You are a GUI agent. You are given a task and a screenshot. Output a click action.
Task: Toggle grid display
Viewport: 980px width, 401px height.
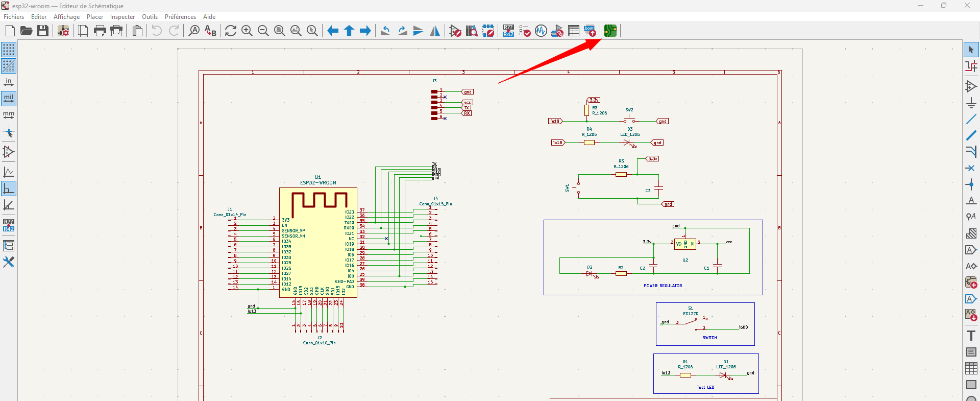(9, 50)
